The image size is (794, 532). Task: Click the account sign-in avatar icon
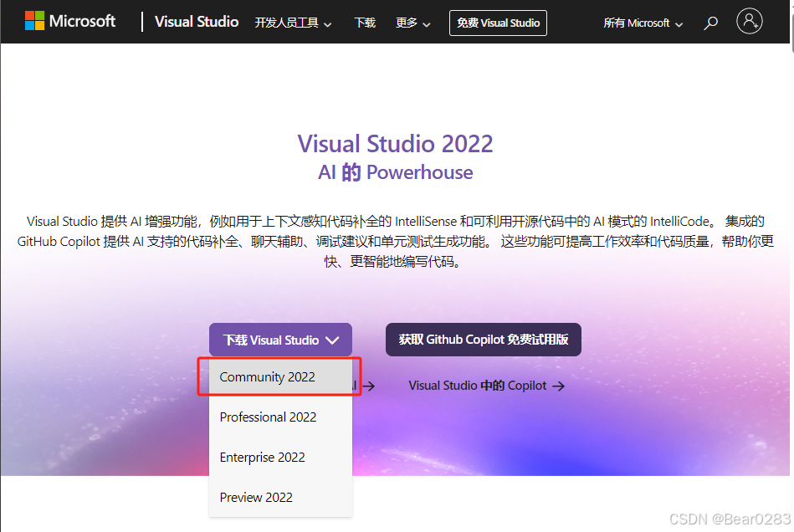coord(750,21)
